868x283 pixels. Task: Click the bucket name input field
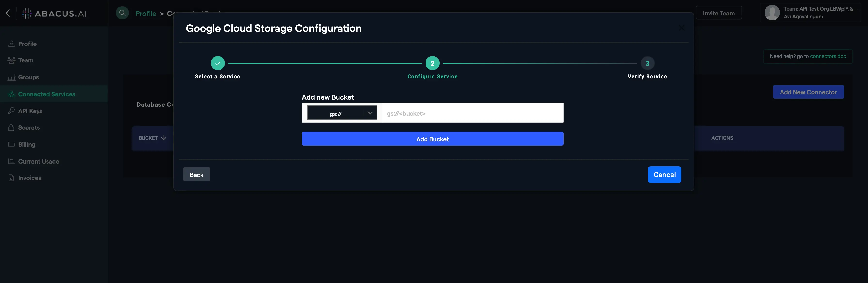tap(472, 113)
